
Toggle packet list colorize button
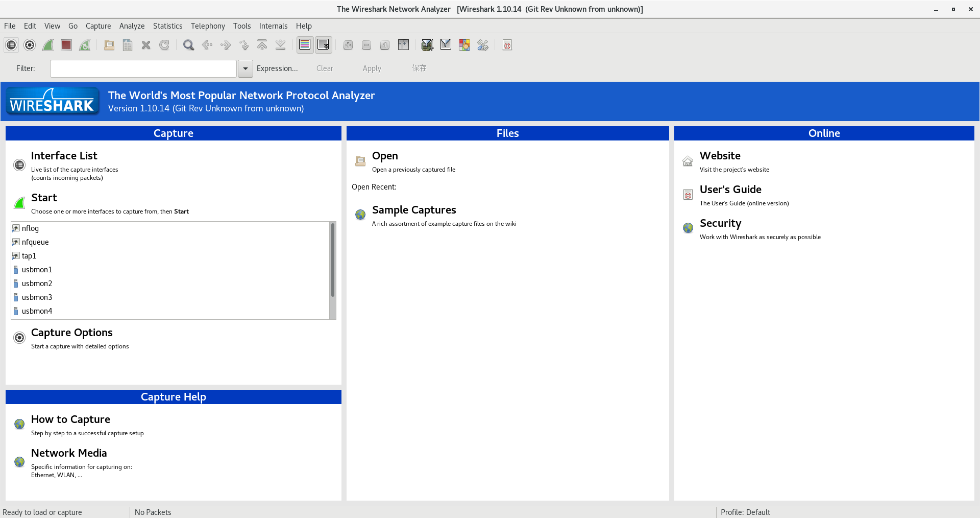(305, 45)
